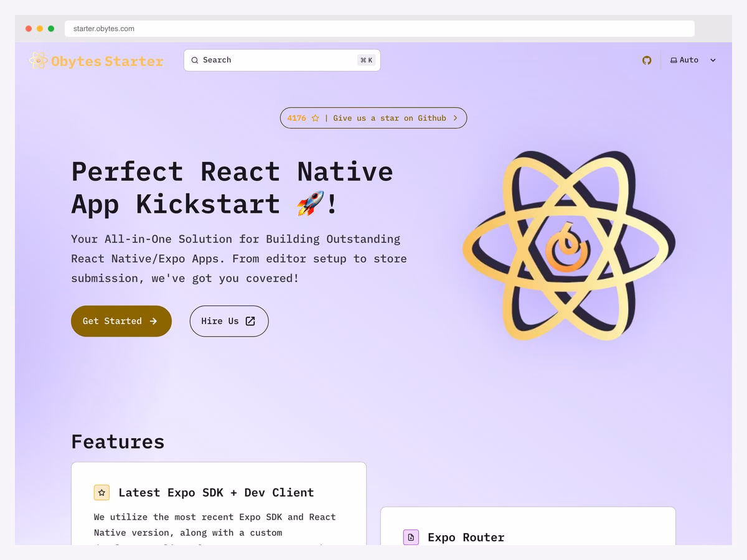Click the star icon on Expo SDK card
Screen dimensions: 747x560
pos(101,493)
